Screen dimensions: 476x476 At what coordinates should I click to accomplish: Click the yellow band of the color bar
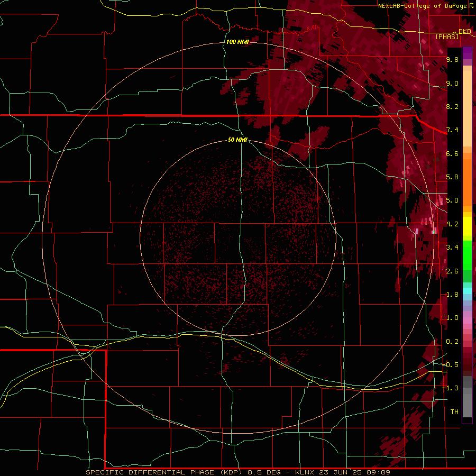[467, 226]
